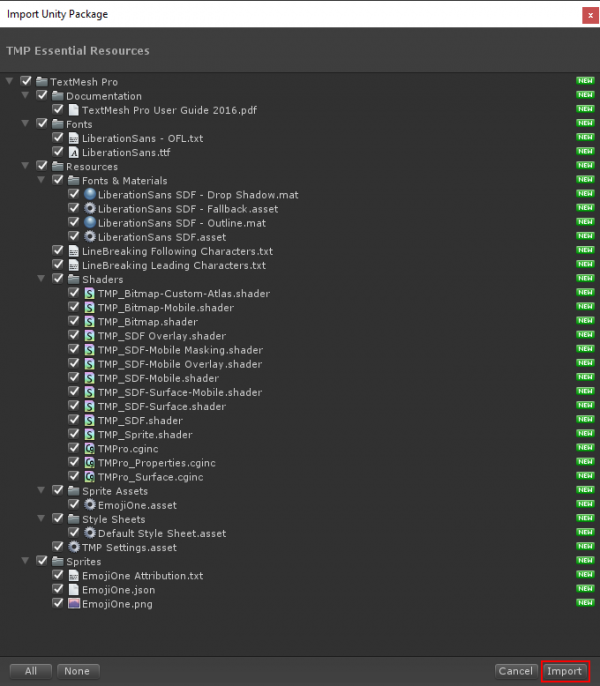
Task: Click the cginc file icon for TMPro.cginc
Action: tap(89, 449)
